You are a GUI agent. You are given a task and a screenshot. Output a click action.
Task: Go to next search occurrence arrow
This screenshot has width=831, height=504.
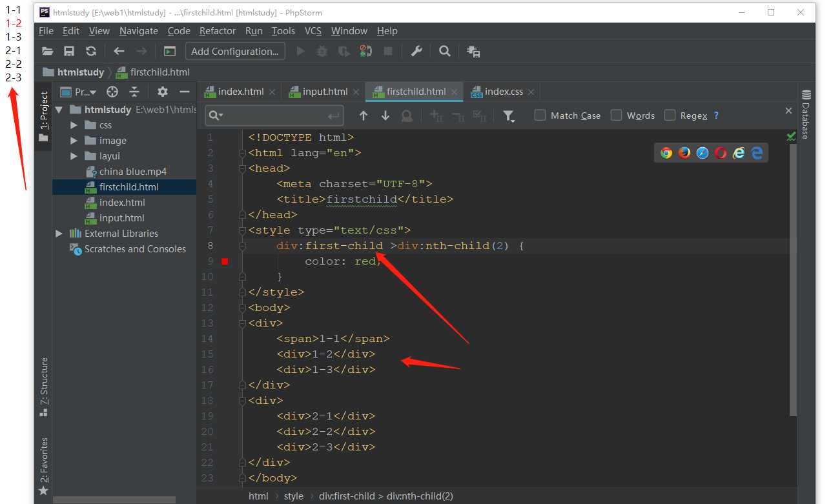click(x=385, y=116)
